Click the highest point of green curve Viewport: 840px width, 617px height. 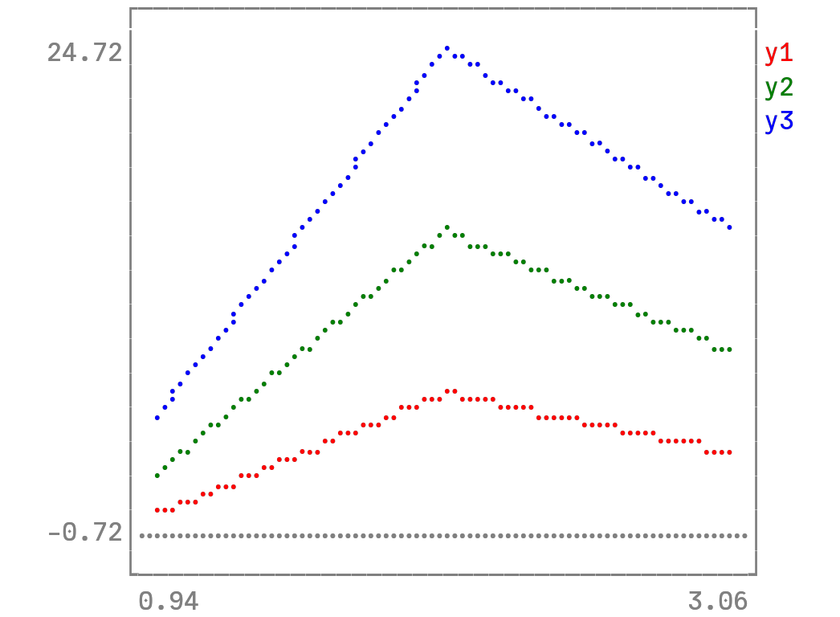pos(447,227)
